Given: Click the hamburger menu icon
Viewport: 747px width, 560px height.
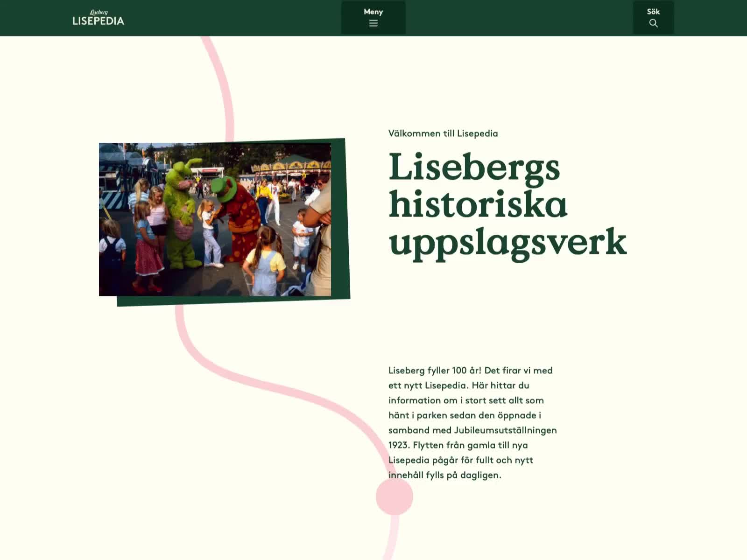Looking at the screenshot, I should tap(373, 23).
